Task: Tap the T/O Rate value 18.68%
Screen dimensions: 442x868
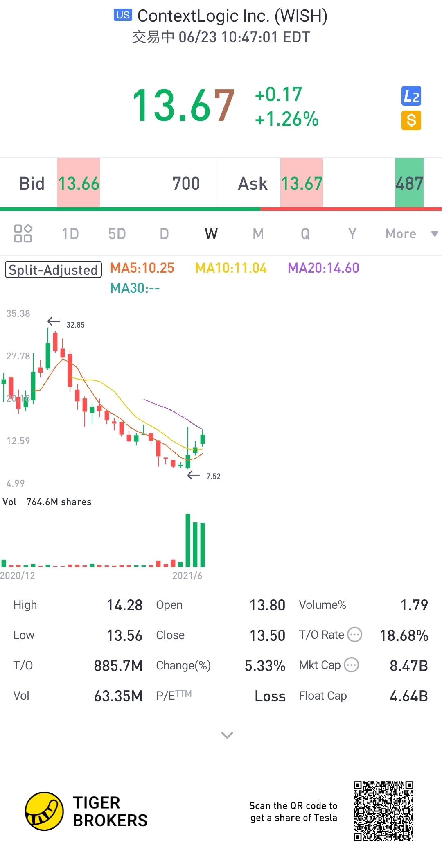Action: coord(404,635)
